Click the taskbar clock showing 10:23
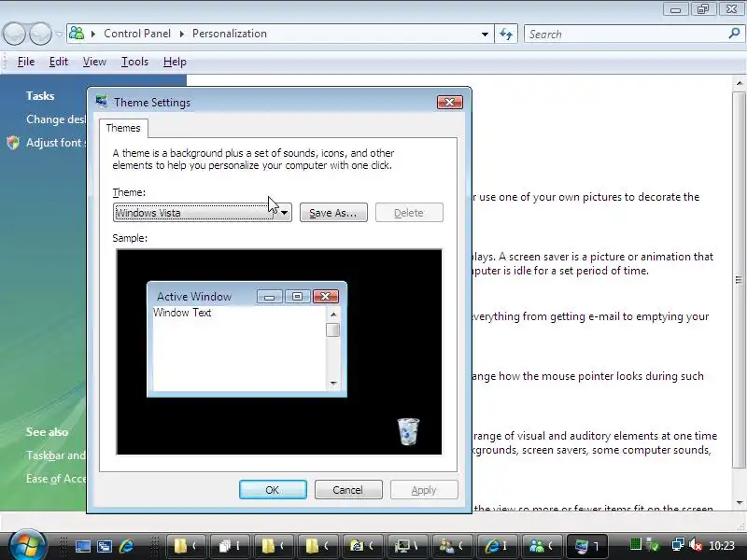The height and width of the screenshot is (560, 747). click(x=722, y=546)
